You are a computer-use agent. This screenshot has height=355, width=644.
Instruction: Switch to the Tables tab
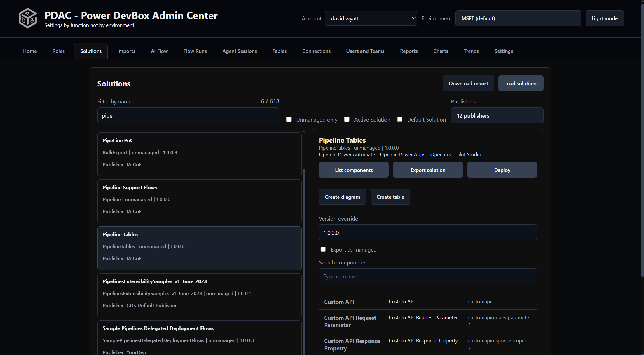(x=280, y=51)
